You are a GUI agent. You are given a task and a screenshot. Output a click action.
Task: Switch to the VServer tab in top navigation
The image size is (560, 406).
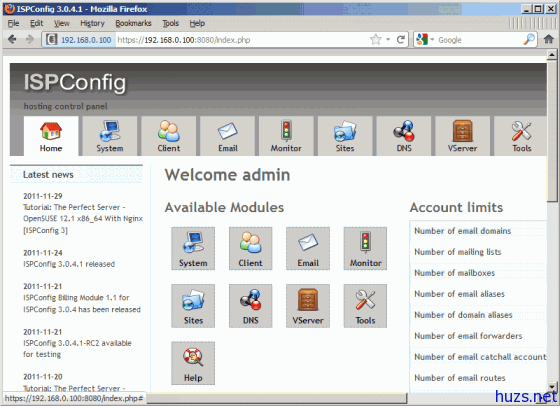(x=462, y=136)
